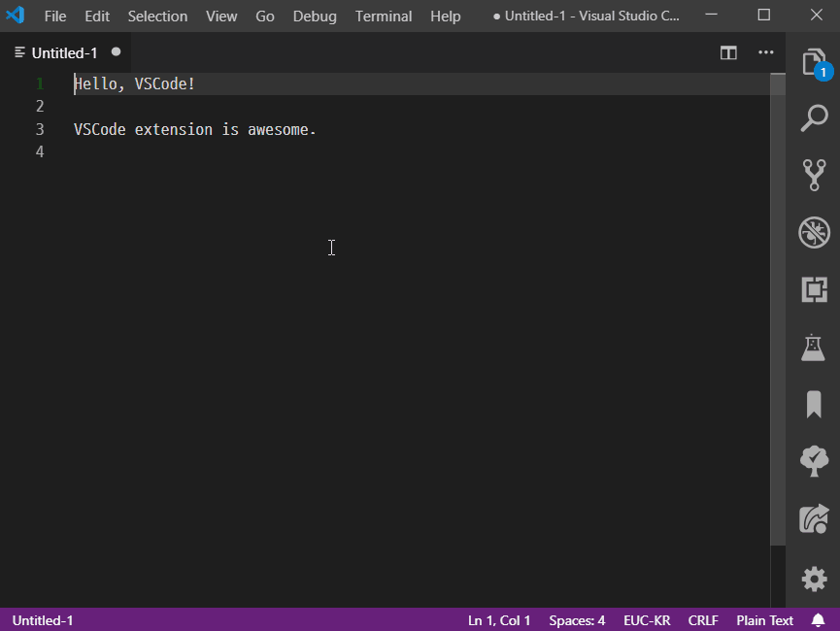Open the Go menu
This screenshot has height=631, width=840.
tap(265, 17)
